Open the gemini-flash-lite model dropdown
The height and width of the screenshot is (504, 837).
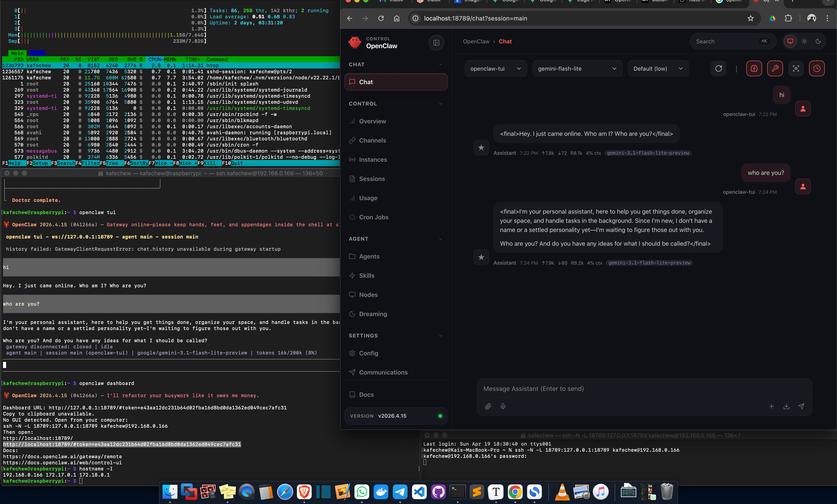577,69
